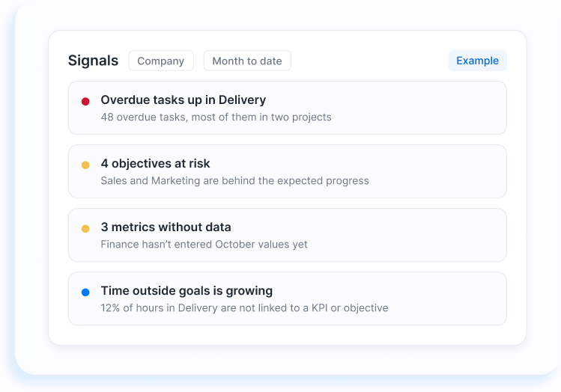
Task: Click the Signals heading
Action: click(93, 61)
